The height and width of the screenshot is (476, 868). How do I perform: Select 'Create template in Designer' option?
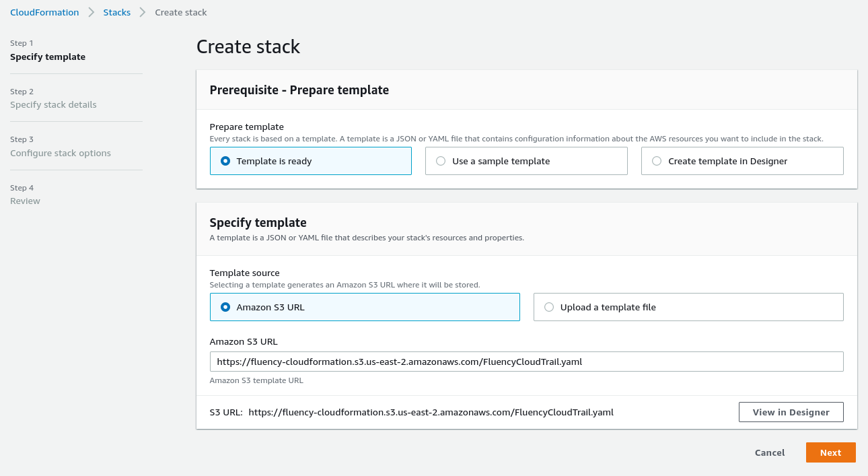click(742, 161)
